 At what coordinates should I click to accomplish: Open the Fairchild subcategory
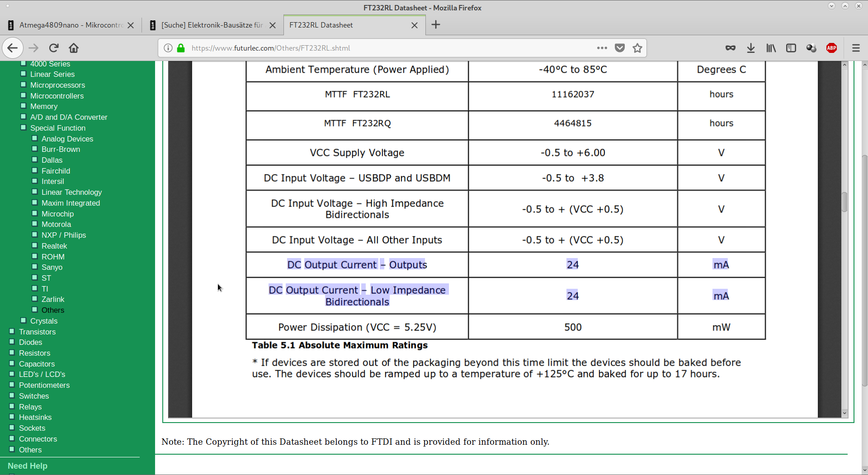(x=56, y=171)
